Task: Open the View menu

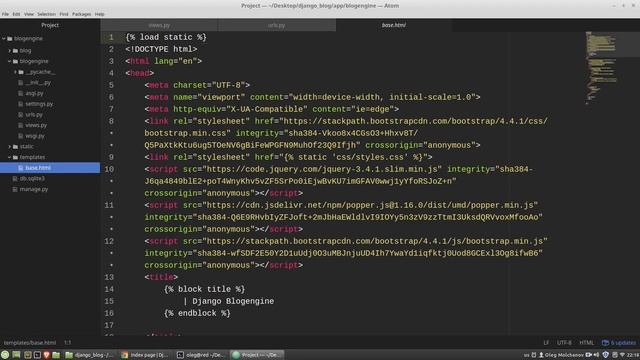Action: [x=29, y=14]
